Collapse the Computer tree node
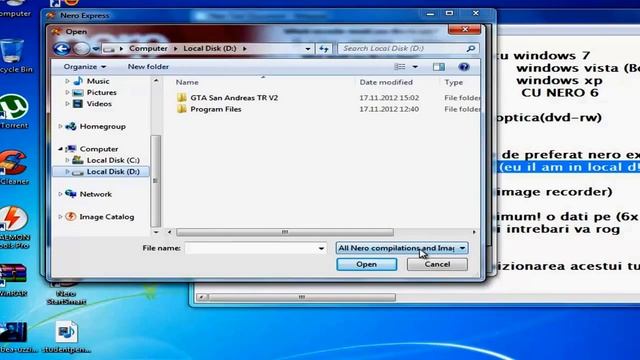 [60, 149]
